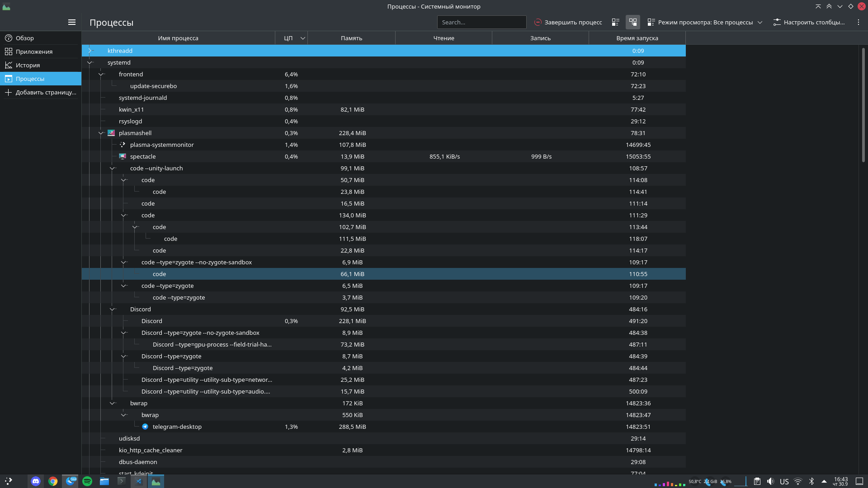The width and height of the screenshot is (868, 488).
Task: Expand the kthreadd row
Action: point(90,51)
